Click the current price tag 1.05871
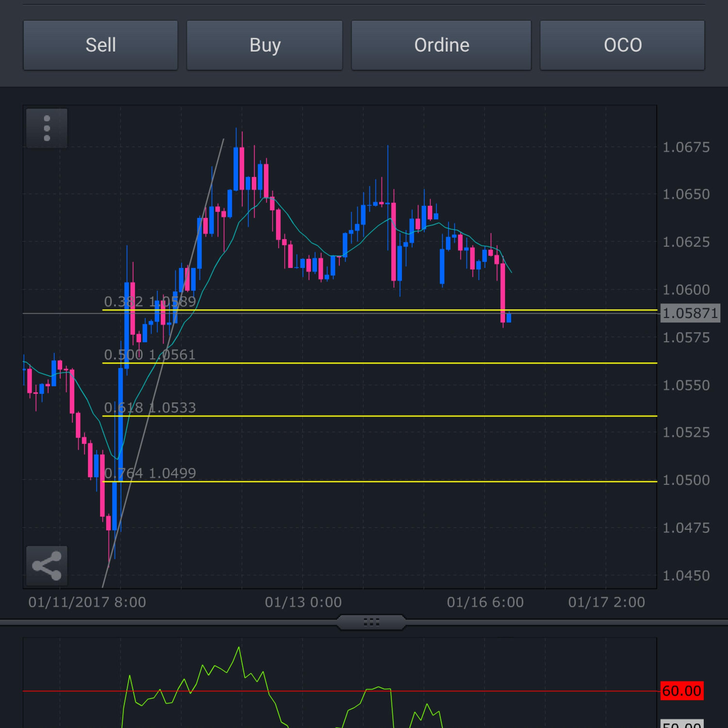 tap(690, 313)
